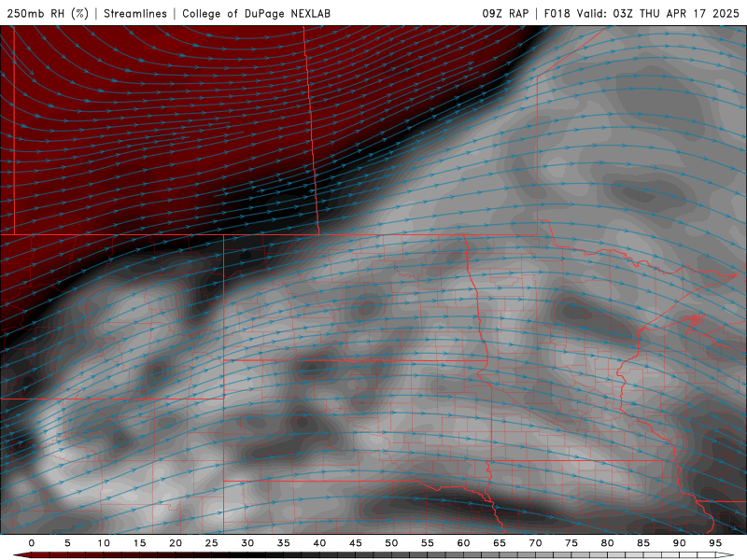Click 'College of DuPage NEXLAB' text
Screen dimensions: 747x560
point(256,13)
